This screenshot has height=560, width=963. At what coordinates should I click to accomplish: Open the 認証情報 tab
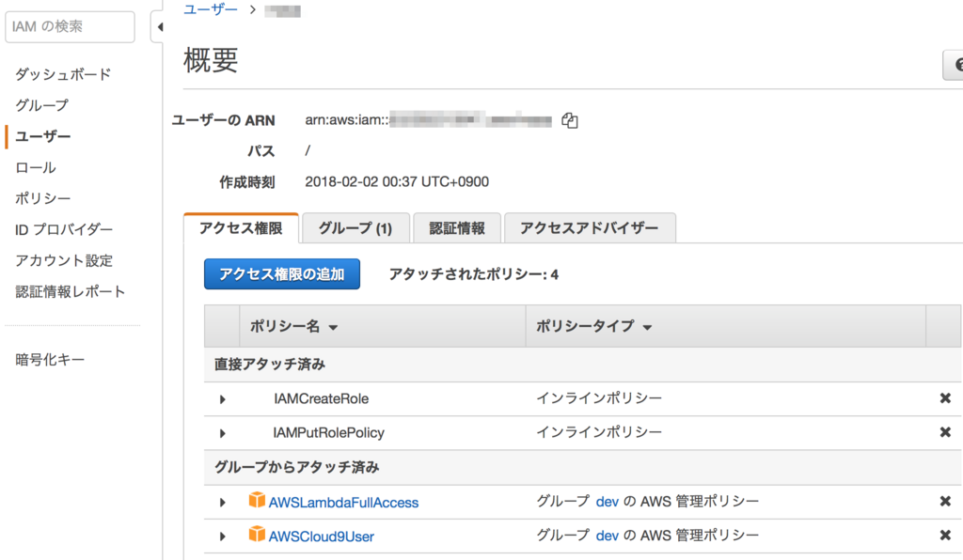(x=457, y=228)
